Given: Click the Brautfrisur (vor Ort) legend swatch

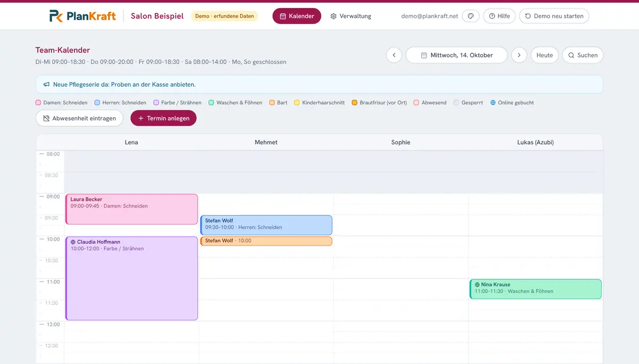Looking at the screenshot, I should point(355,103).
